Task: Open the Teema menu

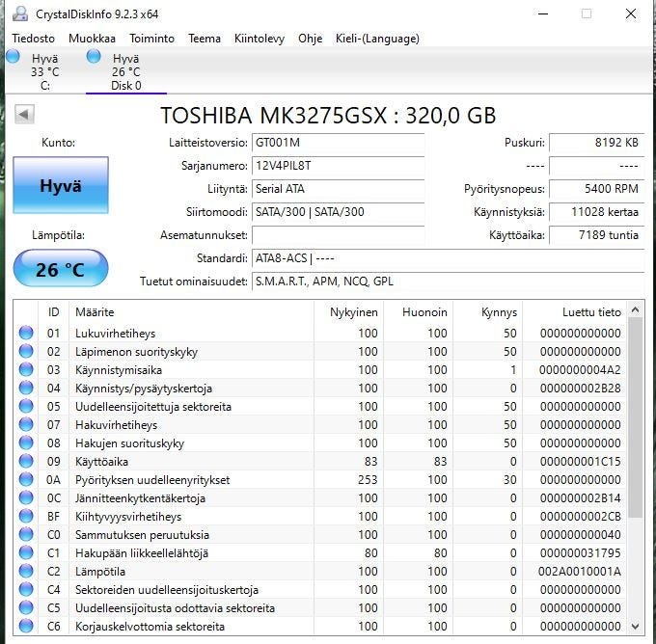Action: pyautogui.click(x=205, y=39)
